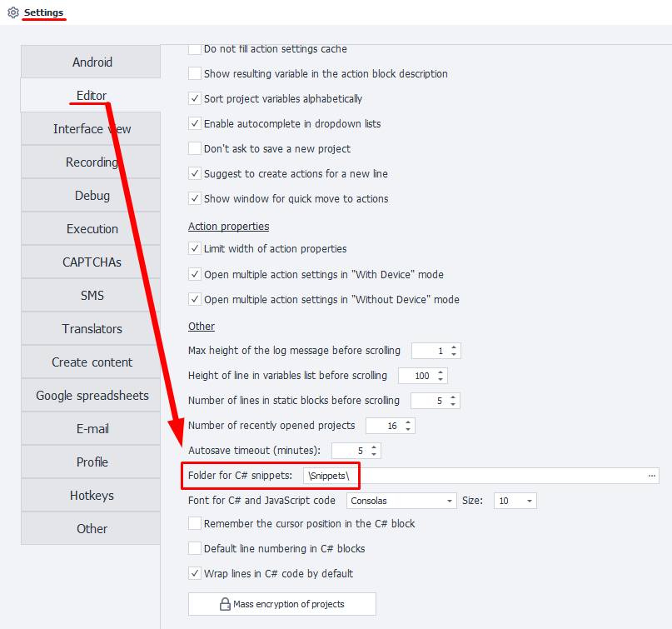Click the "Action properties" link
The image size is (672, 629).
(x=228, y=226)
